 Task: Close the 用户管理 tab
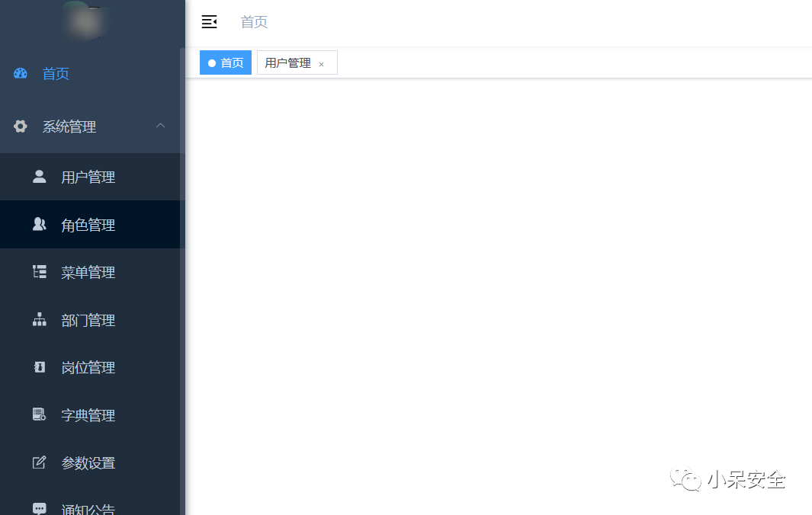pos(322,64)
